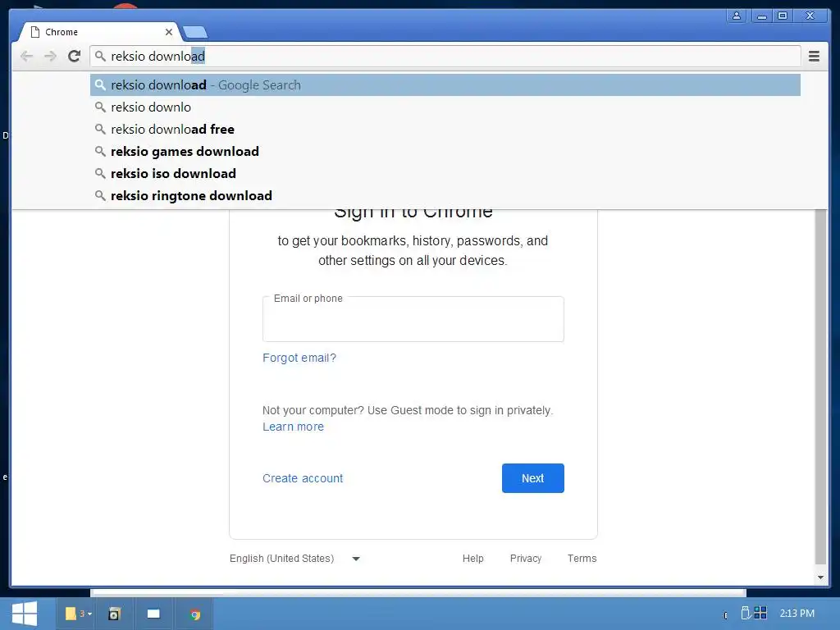Click the 'Create account' link

(x=303, y=478)
